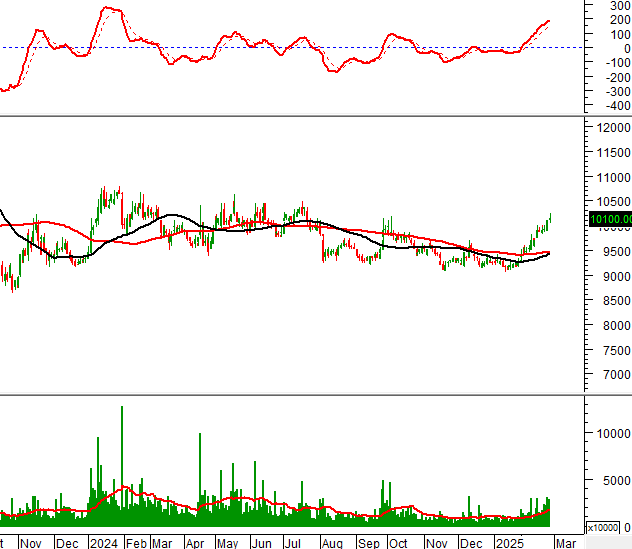Click the Jul label on the date axis
Screen dimensions: 632x549
(x=293, y=542)
